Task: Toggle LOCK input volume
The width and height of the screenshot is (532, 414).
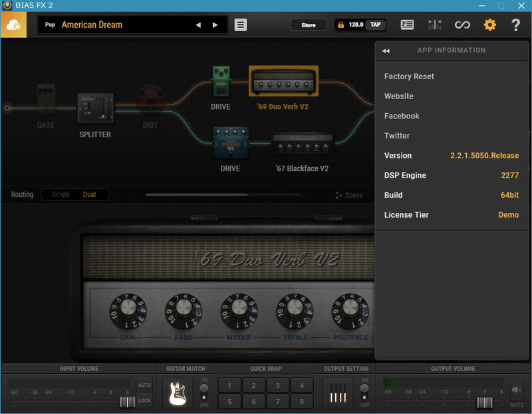Action: 144,401
